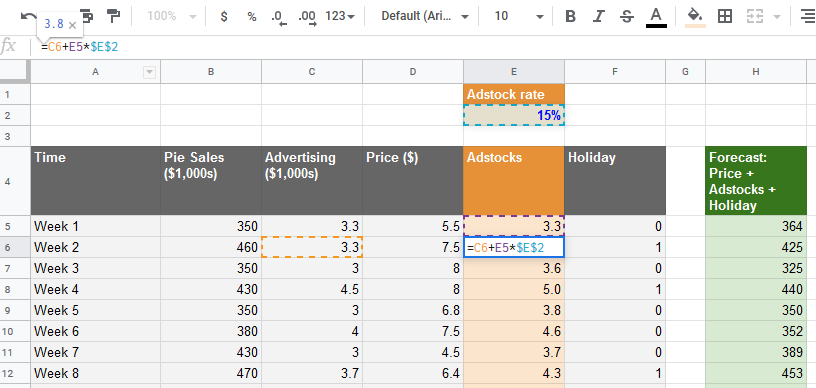
Task: Click into the formula bar text
Action: pos(80,47)
